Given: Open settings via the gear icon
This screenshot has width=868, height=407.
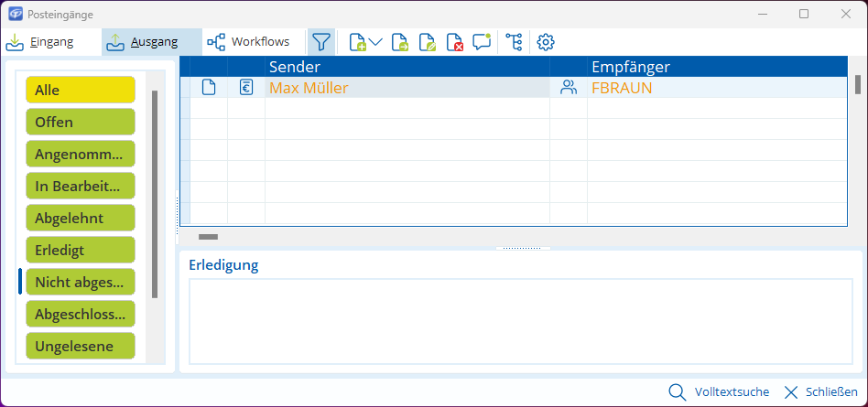Looking at the screenshot, I should 546,42.
